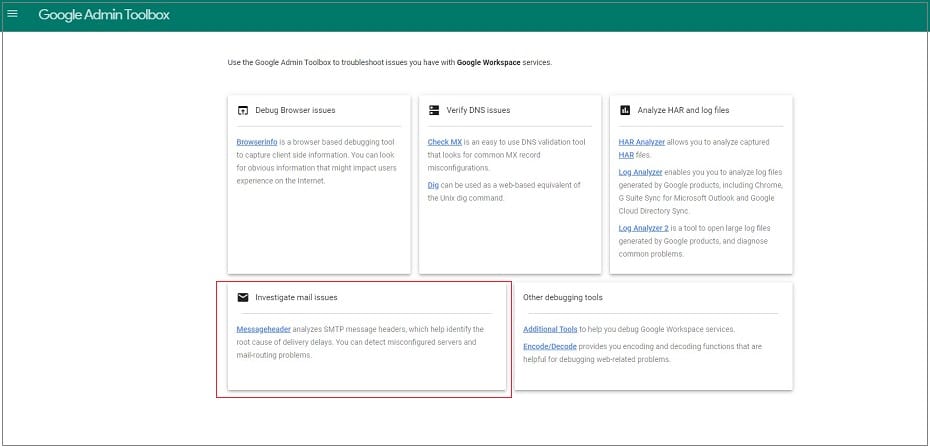This screenshot has width=930, height=447.
Task: Click the Investigate mail issues heading
Action: [x=296, y=298]
